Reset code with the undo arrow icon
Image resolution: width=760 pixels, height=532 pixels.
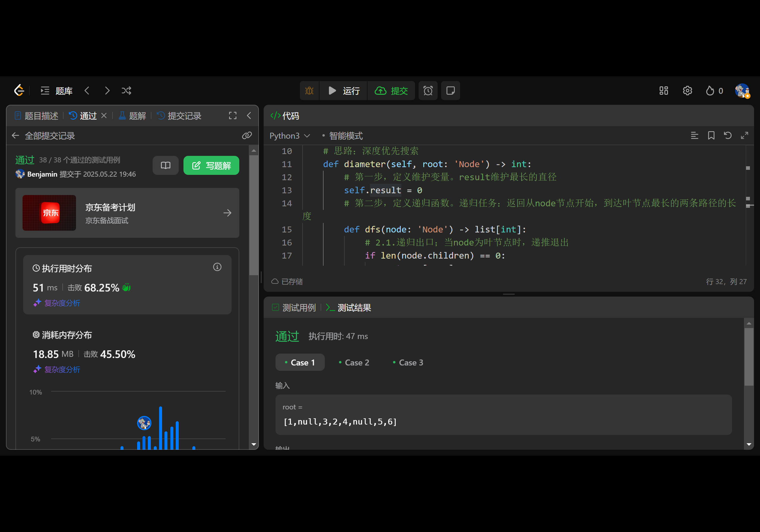tap(728, 135)
